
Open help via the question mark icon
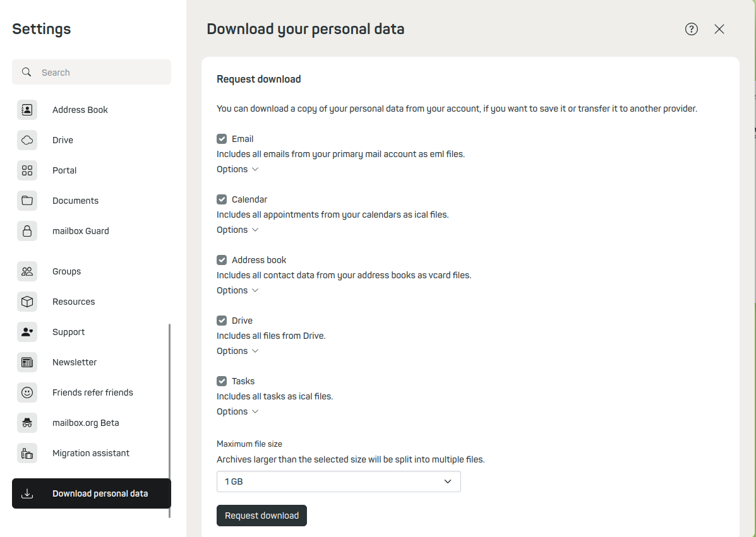tap(692, 29)
